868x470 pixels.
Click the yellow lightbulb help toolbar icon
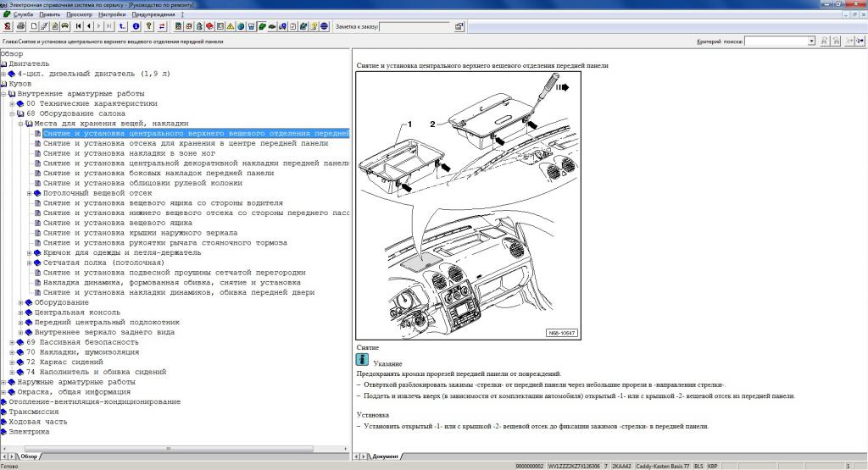tap(314, 26)
